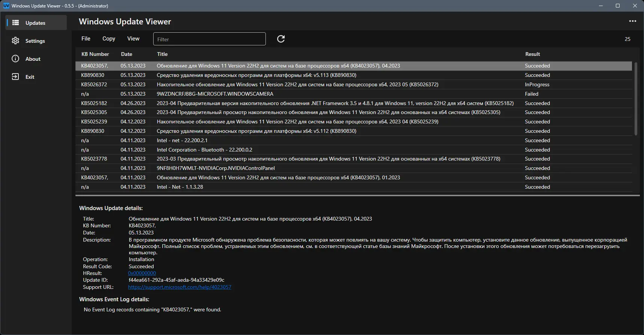Refresh the update list

pos(281,39)
